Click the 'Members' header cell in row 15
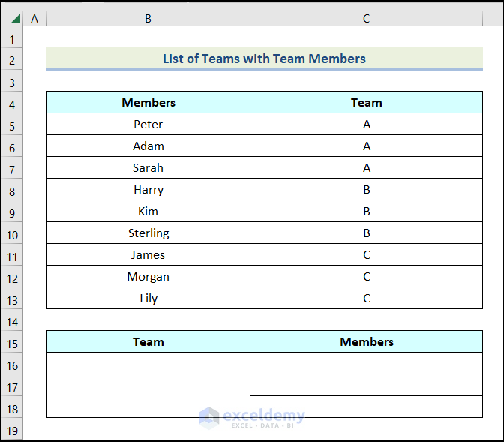This screenshot has height=442, width=504. (366, 342)
